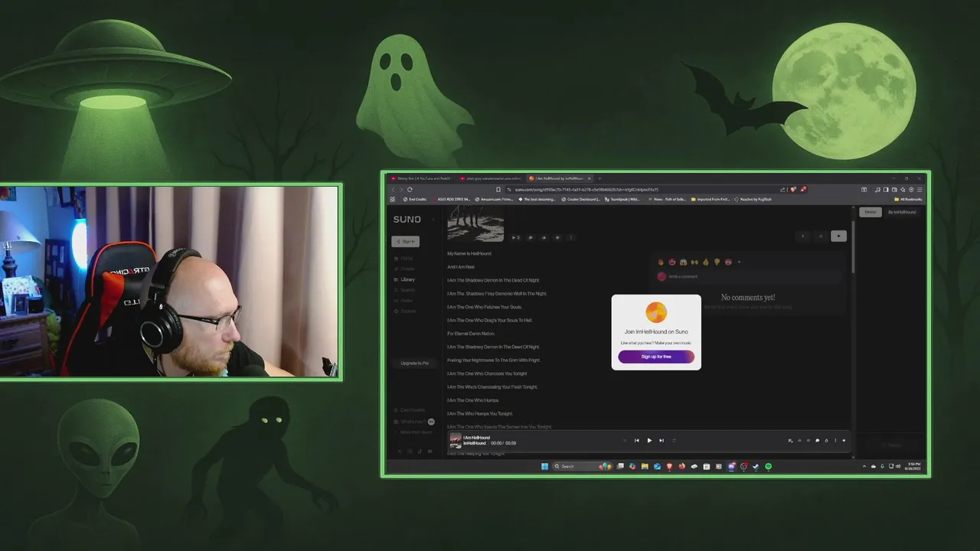This screenshot has height=551, width=980.
Task: Click the Write a comment field
Action: coord(749,276)
